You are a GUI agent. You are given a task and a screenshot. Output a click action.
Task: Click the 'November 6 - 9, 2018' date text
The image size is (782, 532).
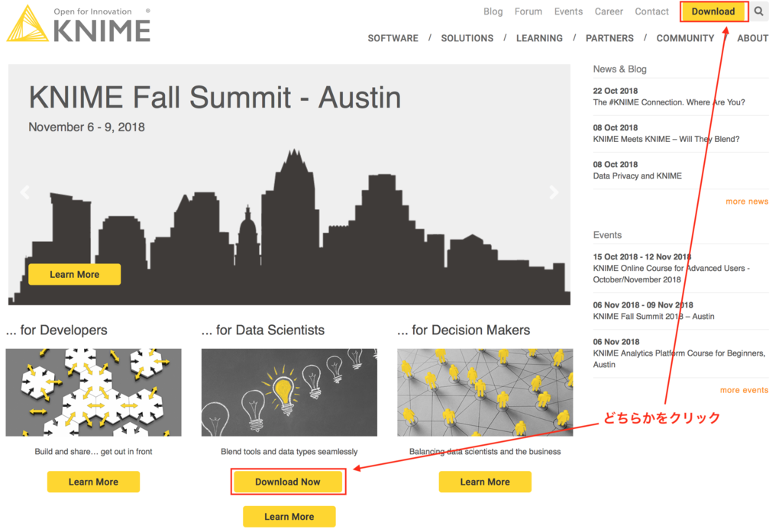pyautogui.click(x=86, y=127)
